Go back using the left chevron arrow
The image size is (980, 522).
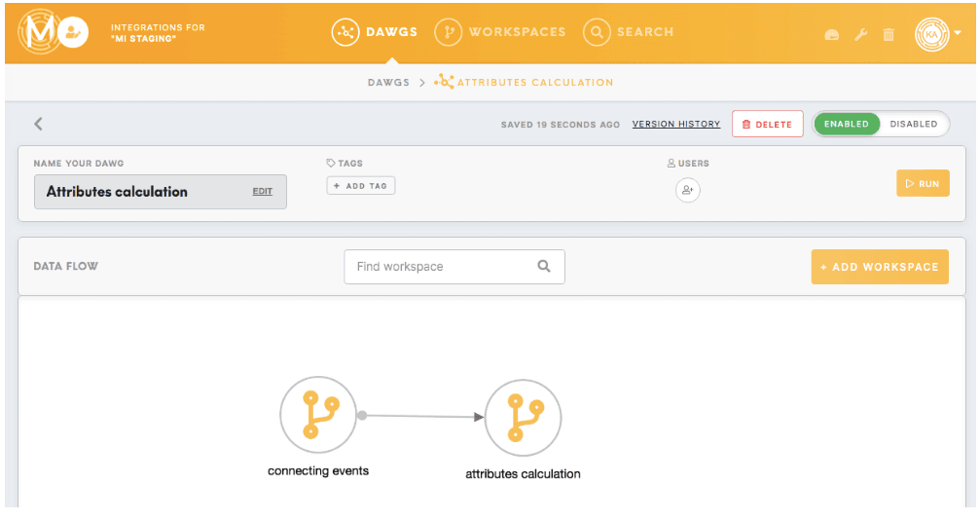click(38, 124)
